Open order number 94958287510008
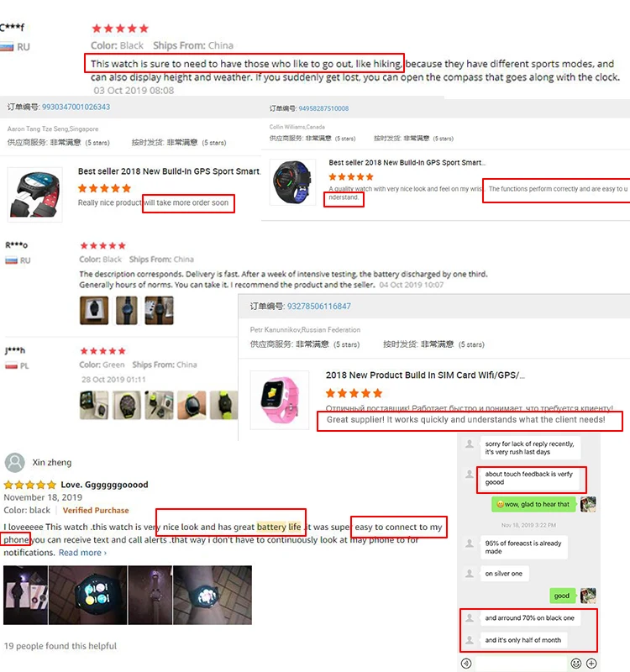 tap(323, 108)
